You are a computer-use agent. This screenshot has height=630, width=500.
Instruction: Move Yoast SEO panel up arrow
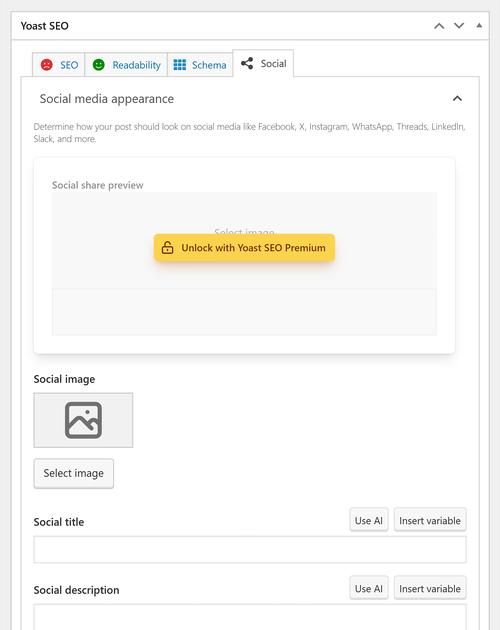pyautogui.click(x=439, y=26)
